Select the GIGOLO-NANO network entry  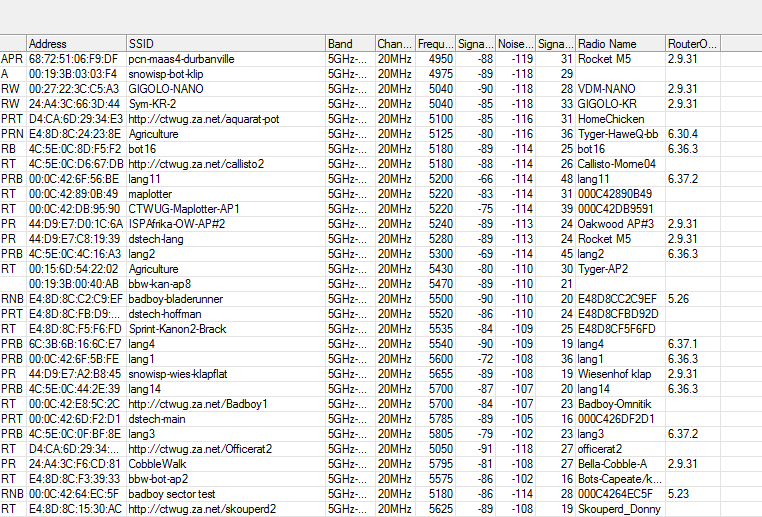point(164,89)
